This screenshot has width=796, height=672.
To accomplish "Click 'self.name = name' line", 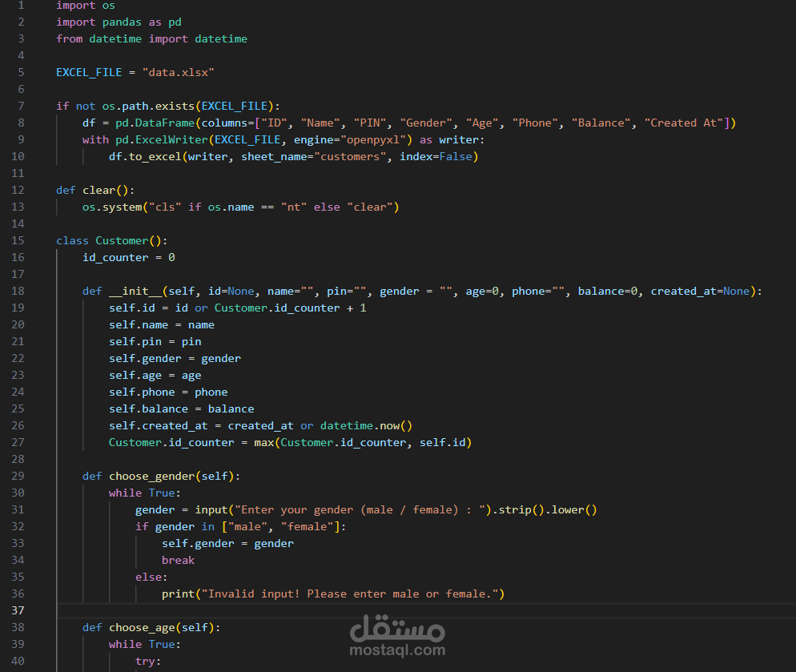I will (162, 324).
